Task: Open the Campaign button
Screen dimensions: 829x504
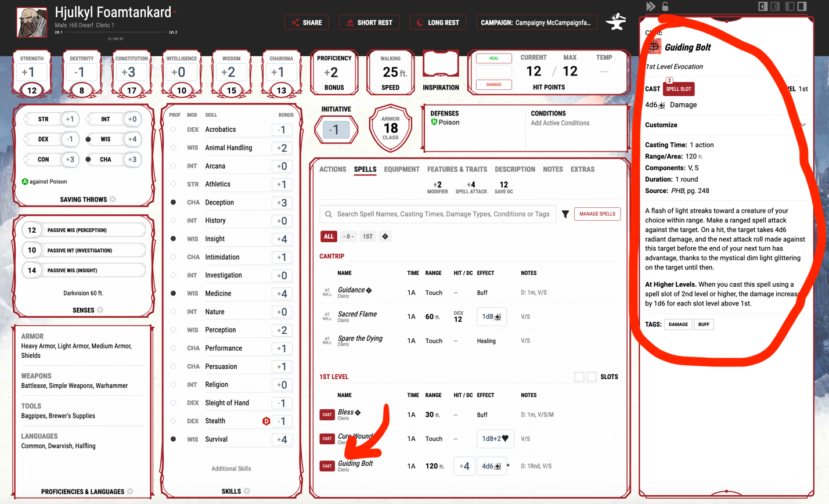Action: (x=536, y=23)
